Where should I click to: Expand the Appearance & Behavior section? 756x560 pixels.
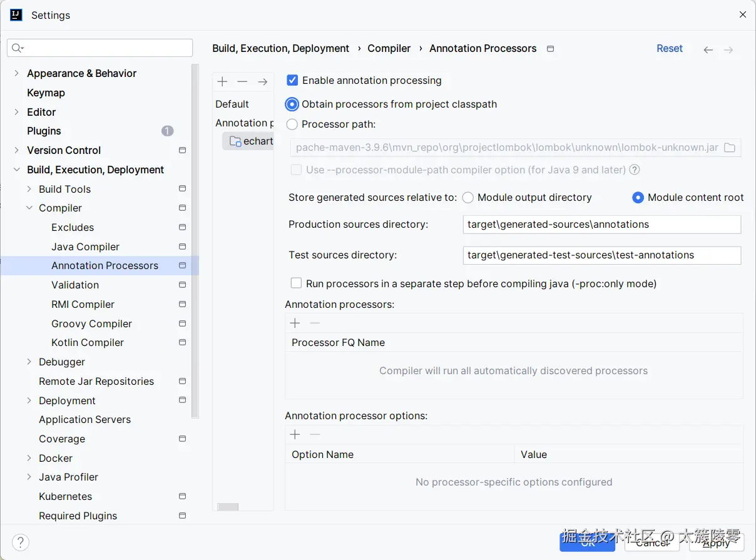(x=16, y=73)
